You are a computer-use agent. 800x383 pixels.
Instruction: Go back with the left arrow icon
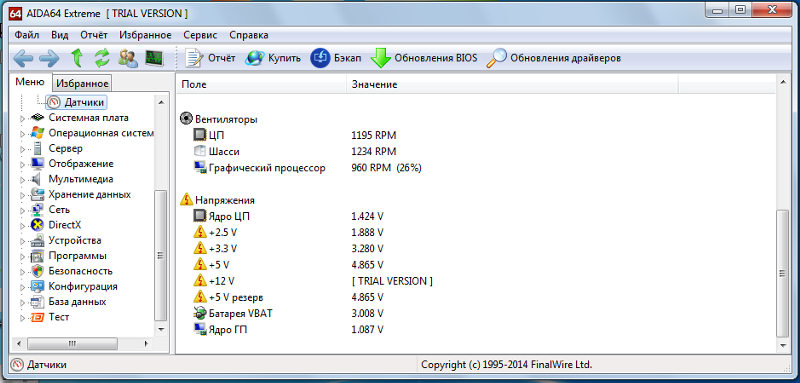point(23,58)
